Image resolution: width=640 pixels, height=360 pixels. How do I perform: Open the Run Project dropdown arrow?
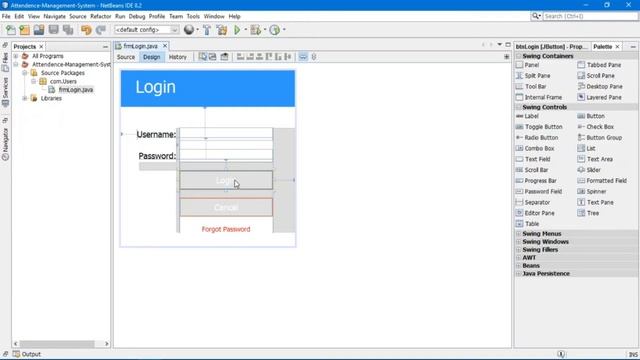245,30
